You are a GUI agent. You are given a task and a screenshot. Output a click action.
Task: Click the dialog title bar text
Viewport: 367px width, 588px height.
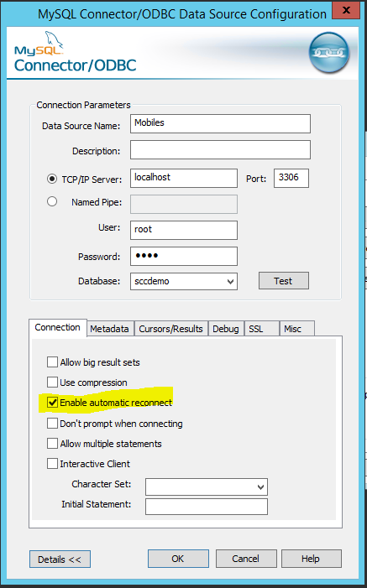(182, 14)
